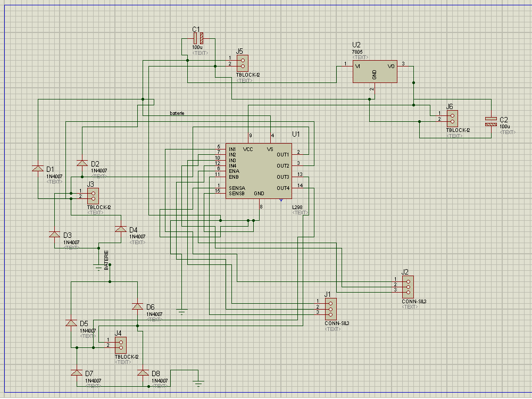Click the IN1 pin label on U1
This screenshot has height=399, width=532.
tap(232, 149)
